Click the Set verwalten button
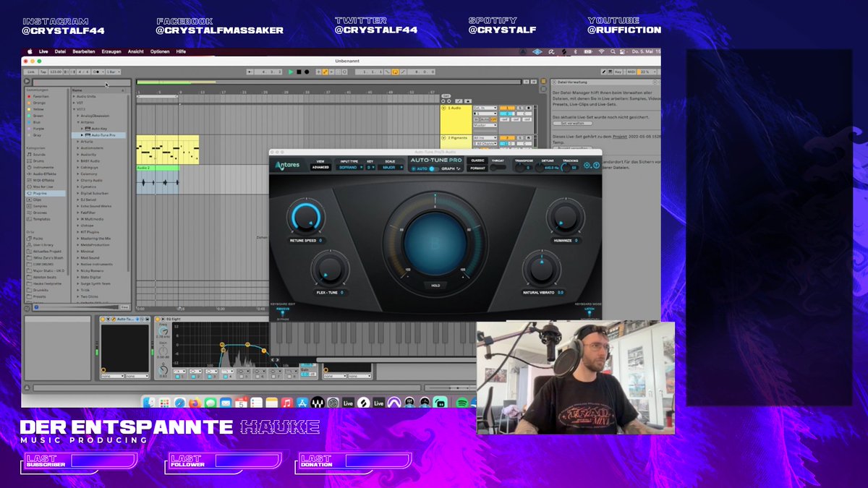This screenshot has width=868, height=488. (572, 123)
